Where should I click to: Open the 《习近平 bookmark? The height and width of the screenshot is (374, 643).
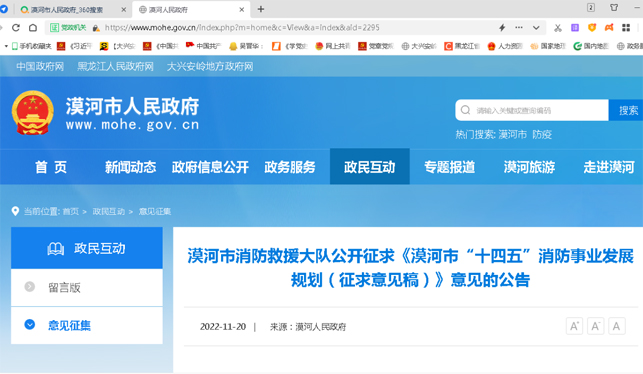(x=75, y=46)
